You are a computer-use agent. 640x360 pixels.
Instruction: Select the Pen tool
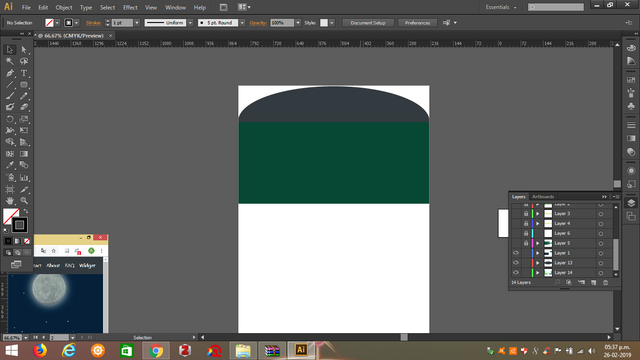pyautogui.click(x=10, y=73)
